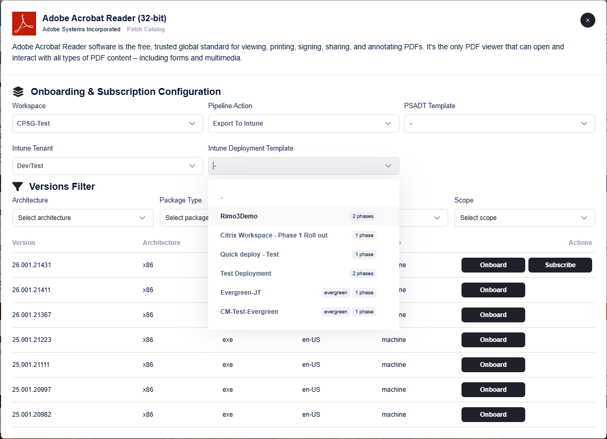Click the evergreen badge on Evergreen-JT
The width and height of the screenshot is (607, 439).
point(335,293)
